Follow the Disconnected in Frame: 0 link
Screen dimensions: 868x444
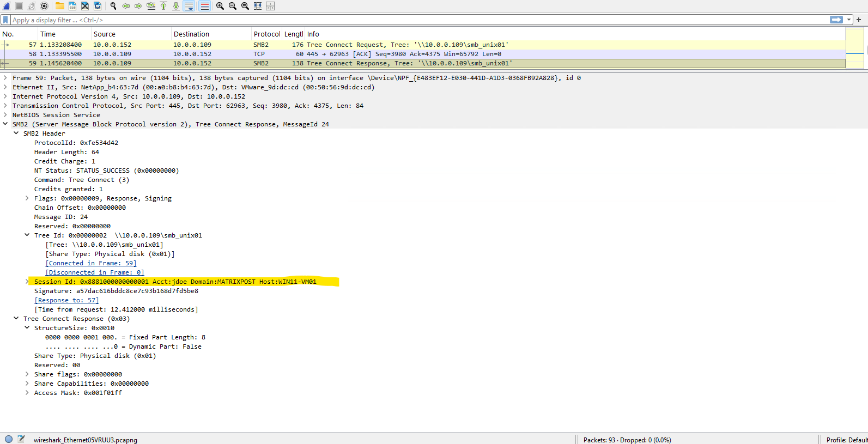coord(95,272)
